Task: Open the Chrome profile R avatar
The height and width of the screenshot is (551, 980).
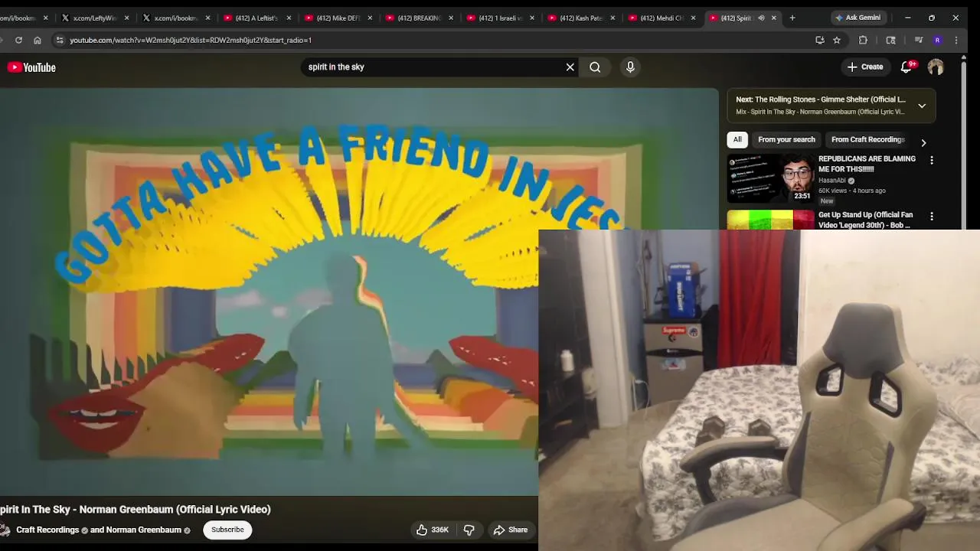Action: (937, 40)
